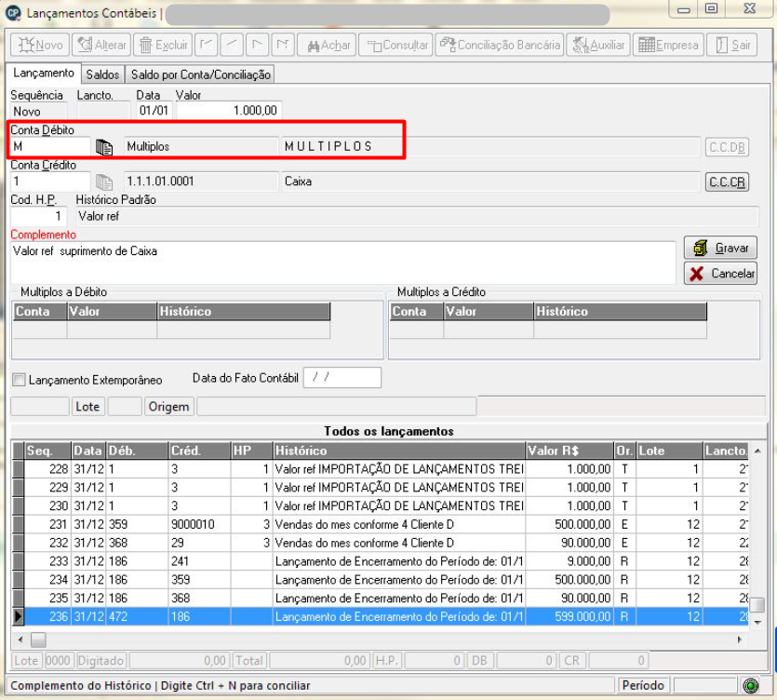Image resolution: width=777 pixels, height=700 pixels.
Task: Click the grid's vertical scrollbar down arrow
Action: point(757,622)
